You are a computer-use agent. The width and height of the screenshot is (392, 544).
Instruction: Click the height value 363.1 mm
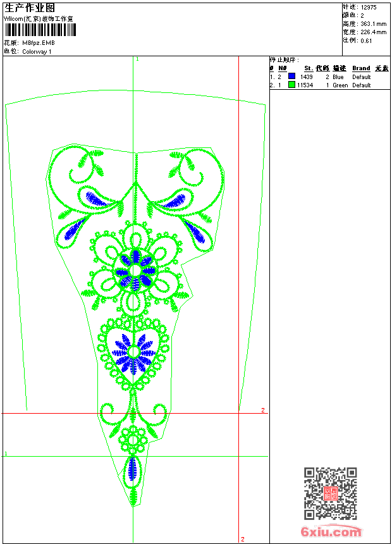(x=373, y=24)
